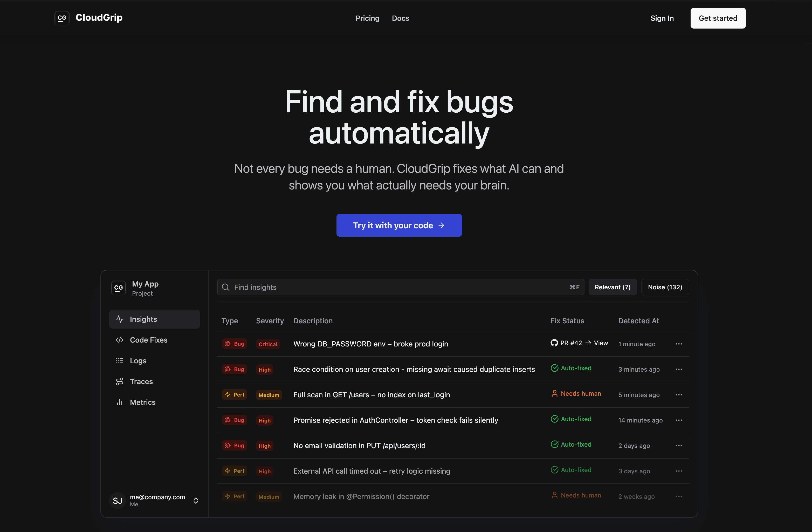Click the GitHub icon next to PR #42
Image resolution: width=812 pixels, height=532 pixels.
coord(554,343)
